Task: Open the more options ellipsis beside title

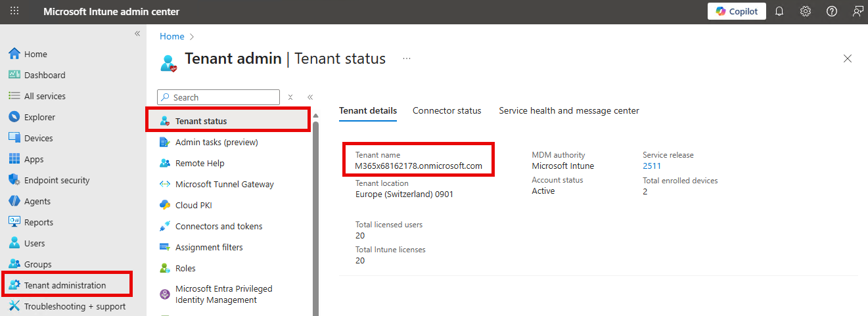Action: coord(407,58)
